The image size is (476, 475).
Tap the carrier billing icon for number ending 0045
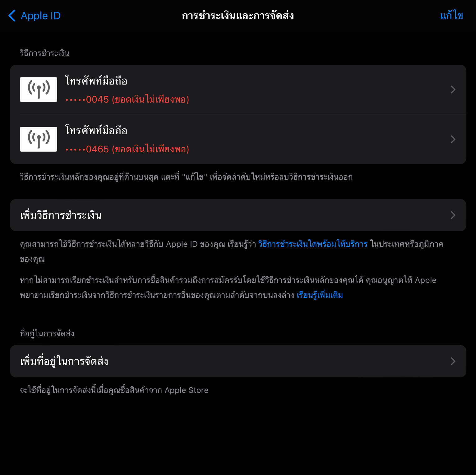[39, 90]
